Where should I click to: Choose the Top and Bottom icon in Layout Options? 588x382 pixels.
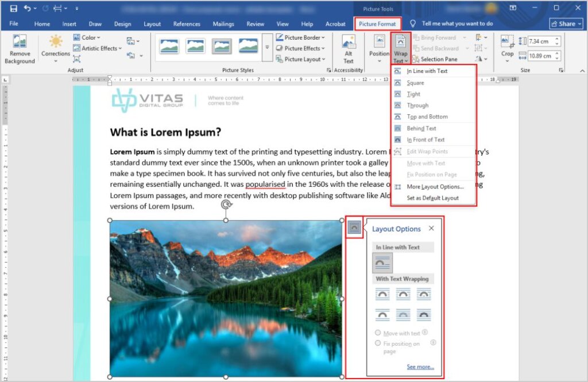382,314
